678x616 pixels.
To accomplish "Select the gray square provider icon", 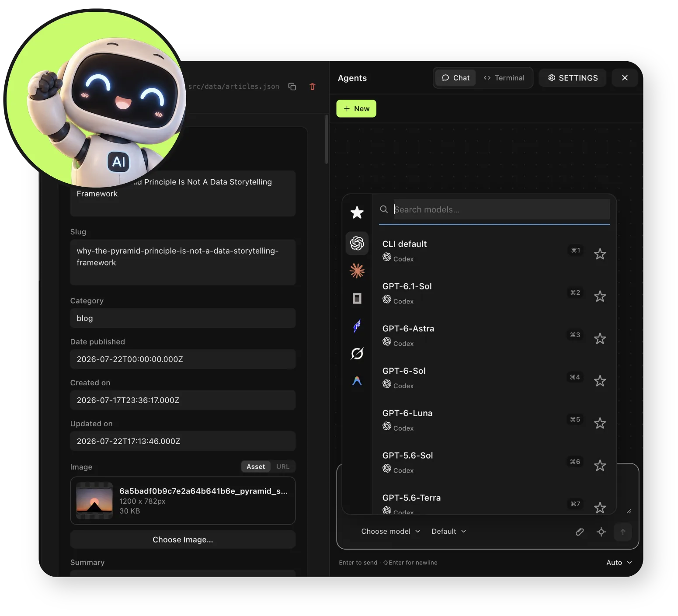I will pos(357,299).
